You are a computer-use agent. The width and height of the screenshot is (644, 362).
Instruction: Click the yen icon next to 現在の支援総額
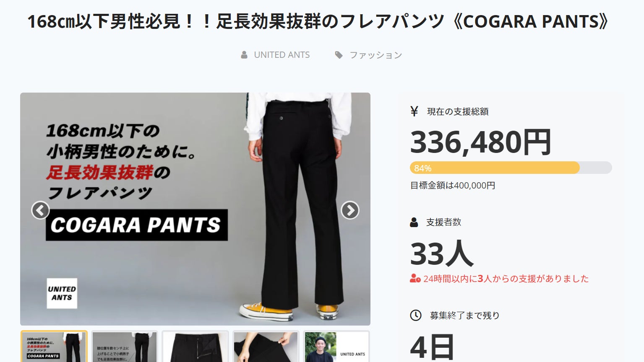click(x=414, y=111)
